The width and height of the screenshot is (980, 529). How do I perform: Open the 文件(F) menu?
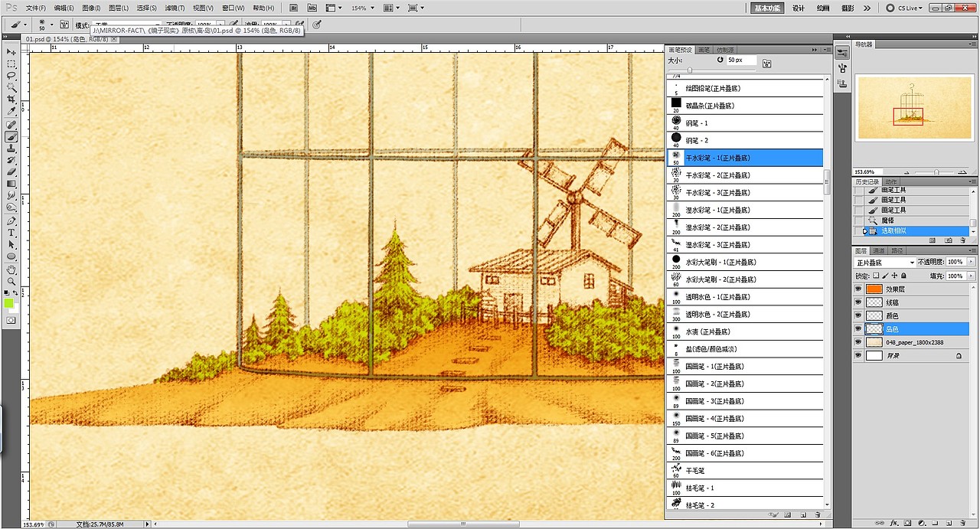pos(35,8)
